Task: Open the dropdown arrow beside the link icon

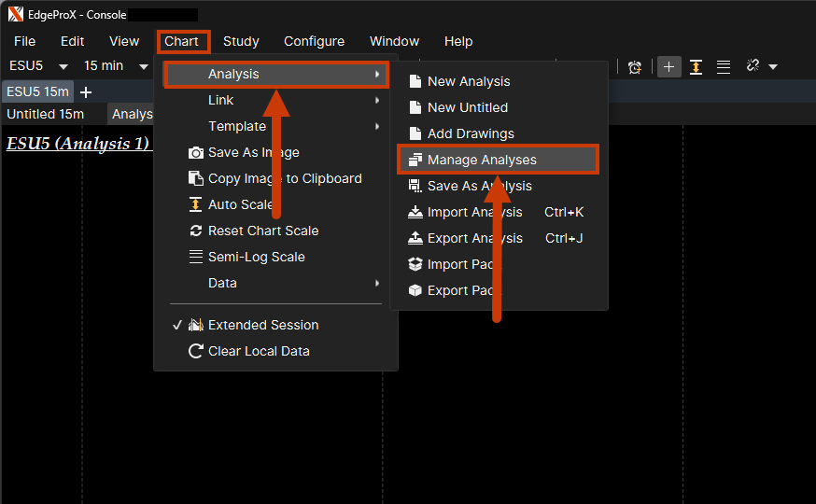Action: click(773, 67)
